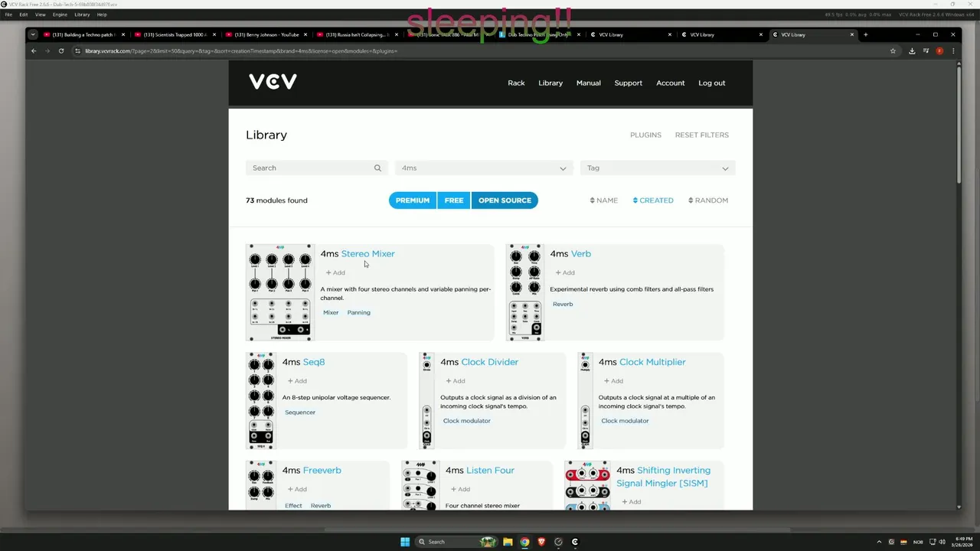Open the Stereo Mixer module thumbnail
980x551 pixels.
tap(280, 292)
